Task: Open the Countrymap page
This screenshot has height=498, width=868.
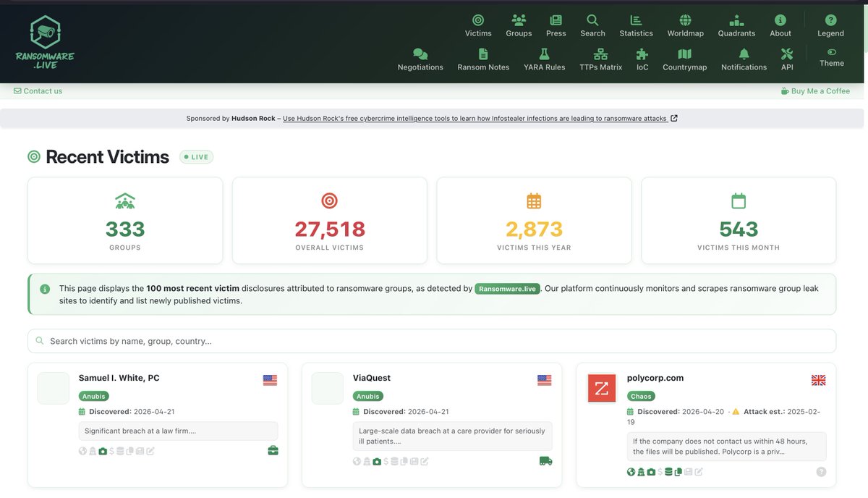Action: click(x=684, y=59)
